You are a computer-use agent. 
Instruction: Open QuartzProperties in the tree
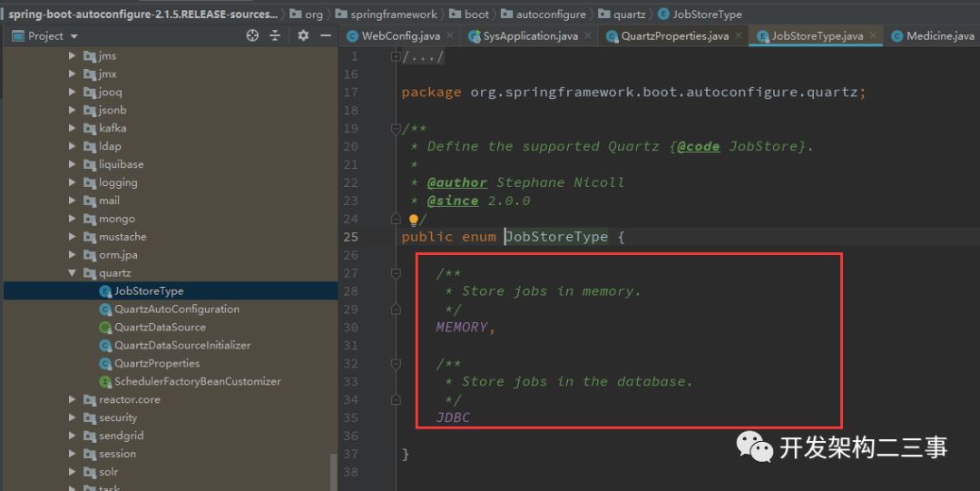pos(157,363)
